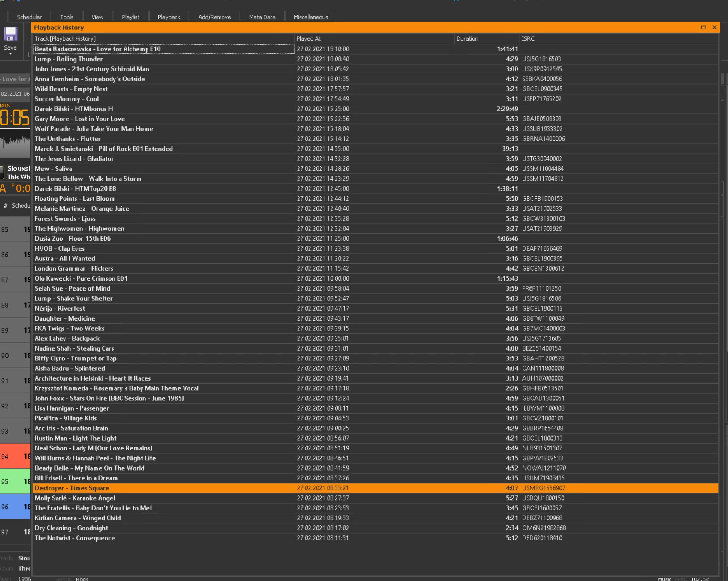Select the Destroyer - Times Square row
The image size is (728, 581).
coord(72,488)
